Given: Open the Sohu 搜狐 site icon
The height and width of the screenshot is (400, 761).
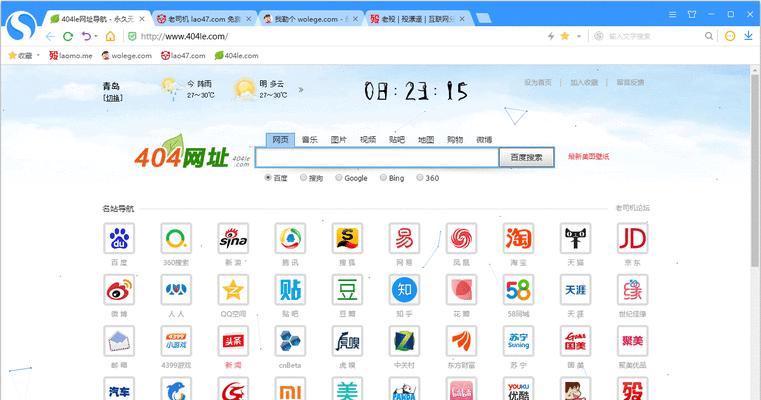Looking at the screenshot, I should [347, 238].
